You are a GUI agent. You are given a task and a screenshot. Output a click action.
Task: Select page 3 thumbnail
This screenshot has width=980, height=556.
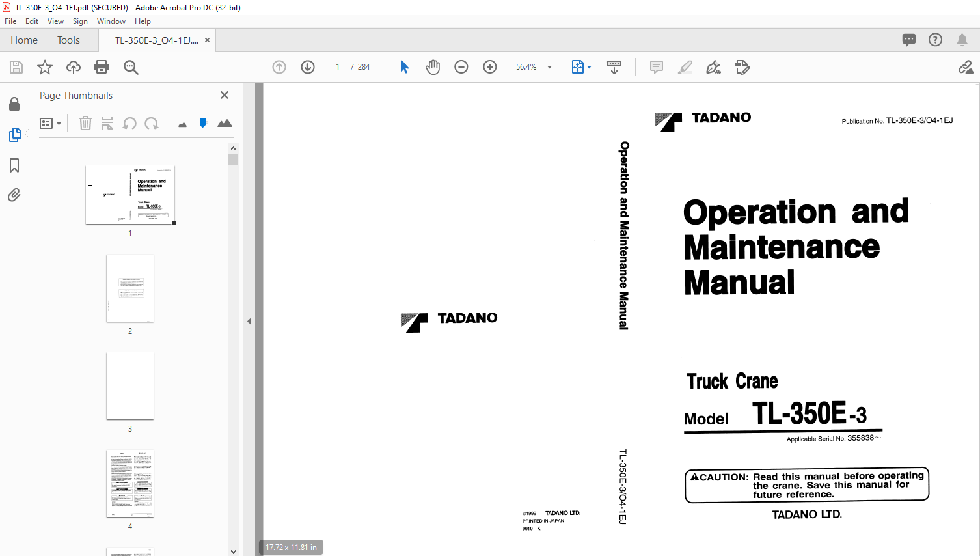[x=130, y=386]
